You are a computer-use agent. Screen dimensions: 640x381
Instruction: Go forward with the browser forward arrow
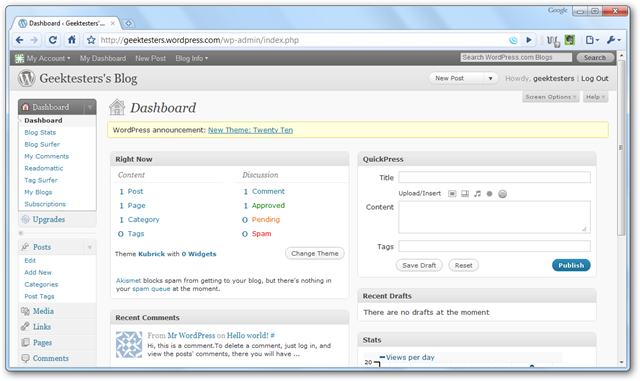[x=34, y=40]
